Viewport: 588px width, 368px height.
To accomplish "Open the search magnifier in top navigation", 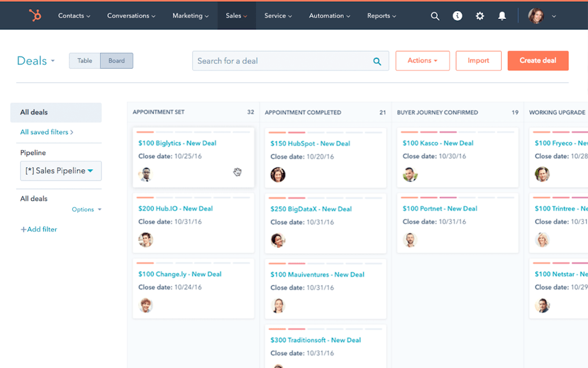I will point(435,16).
